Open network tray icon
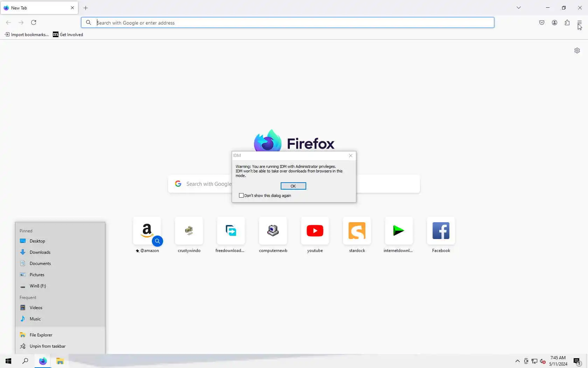Image resolution: width=588 pixels, height=368 pixels. (534, 361)
